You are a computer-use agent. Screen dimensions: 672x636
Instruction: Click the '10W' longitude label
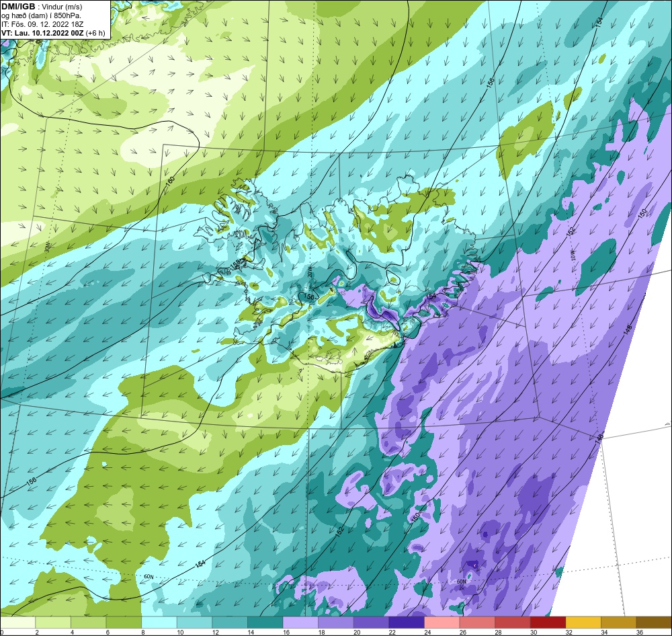point(573,255)
